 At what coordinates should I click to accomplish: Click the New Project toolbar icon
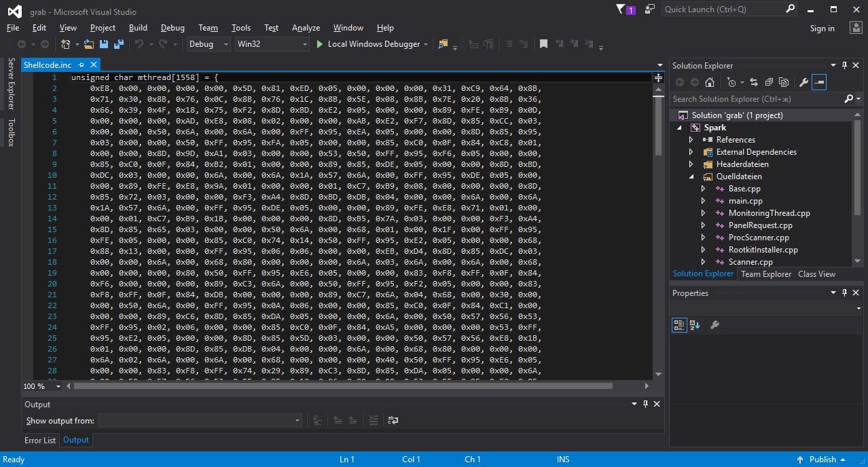click(x=66, y=44)
